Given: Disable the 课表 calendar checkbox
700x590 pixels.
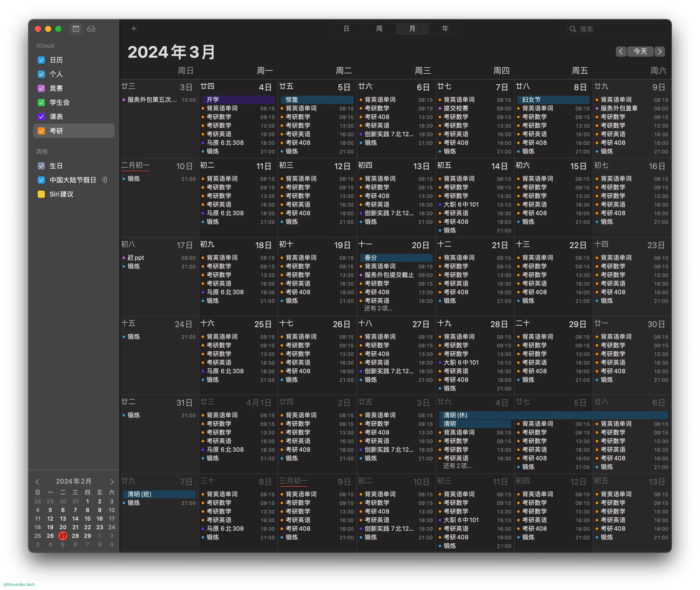Looking at the screenshot, I should [x=42, y=117].
